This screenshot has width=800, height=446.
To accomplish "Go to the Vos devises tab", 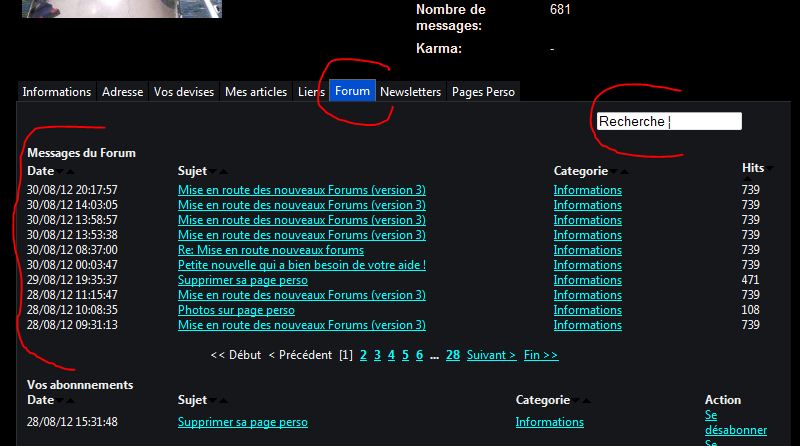I will [x=184, y=92].
